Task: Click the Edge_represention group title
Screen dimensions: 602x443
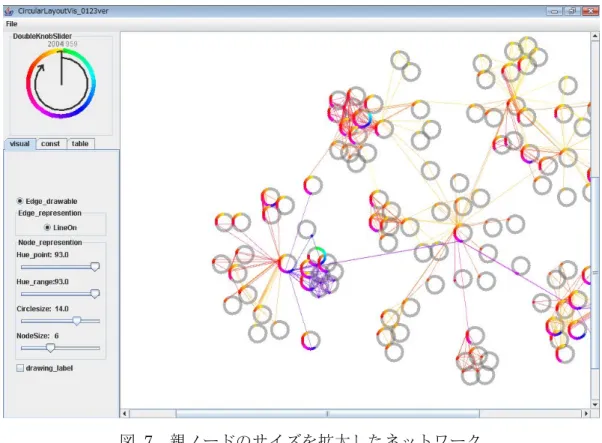Action: [50, 213]
